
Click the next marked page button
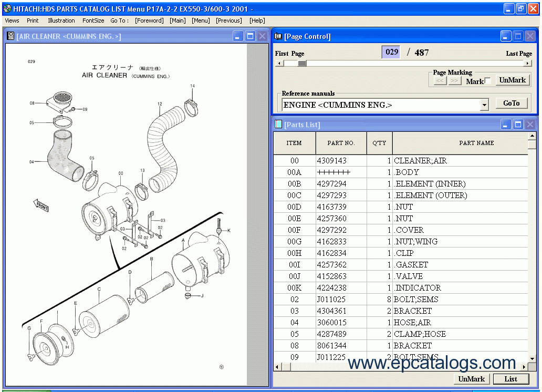click(454, 81)
